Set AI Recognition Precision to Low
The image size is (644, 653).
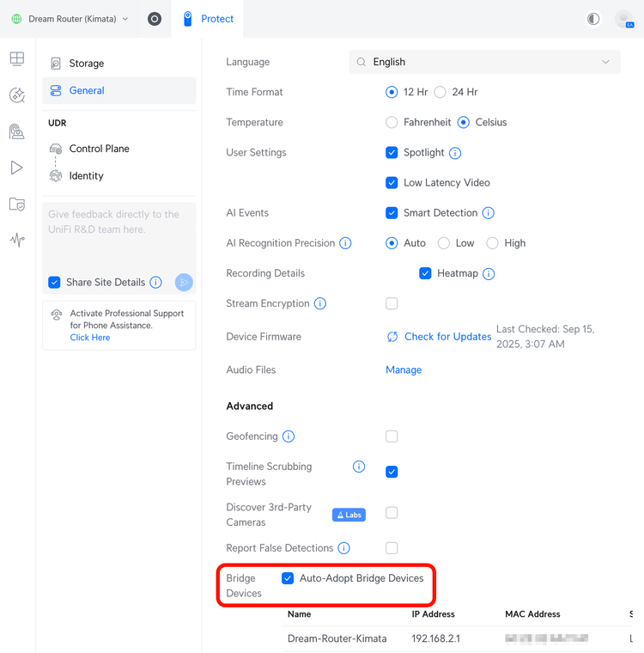click(x=444, y=243)
